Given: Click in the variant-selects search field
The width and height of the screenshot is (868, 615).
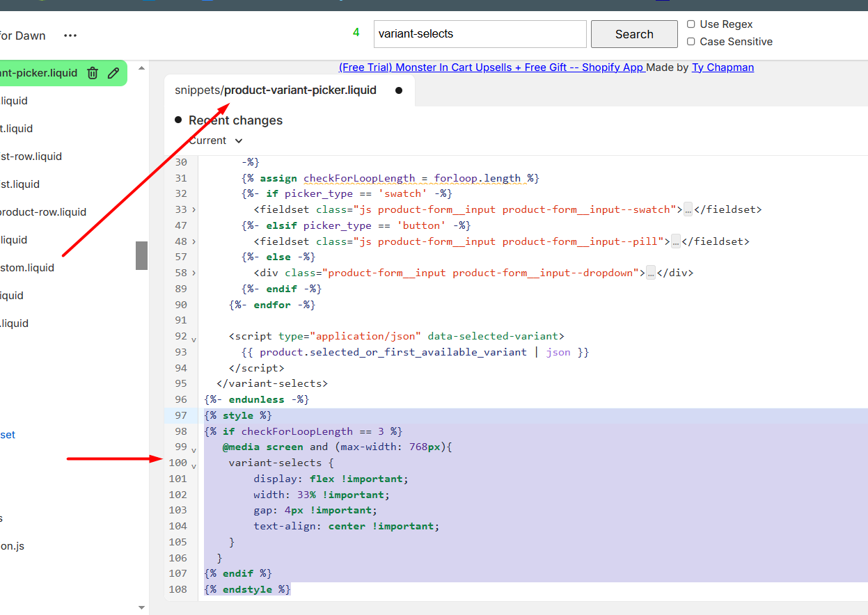Looking at the screenshot, I should point(480,34).
